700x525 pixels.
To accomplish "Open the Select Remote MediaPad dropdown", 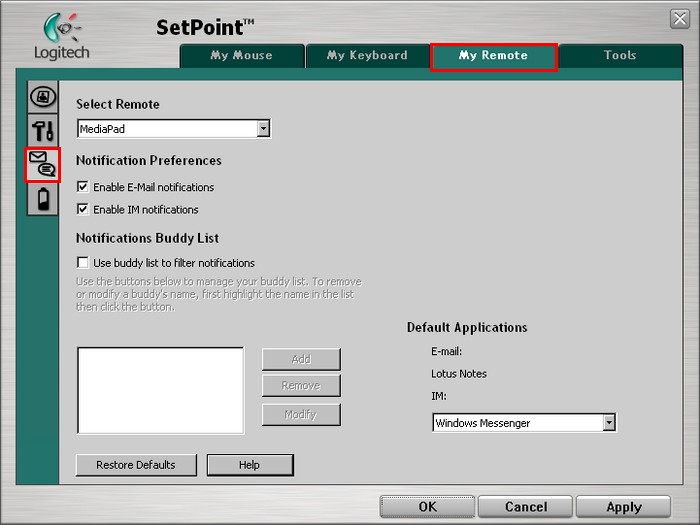I will (174, 129).
